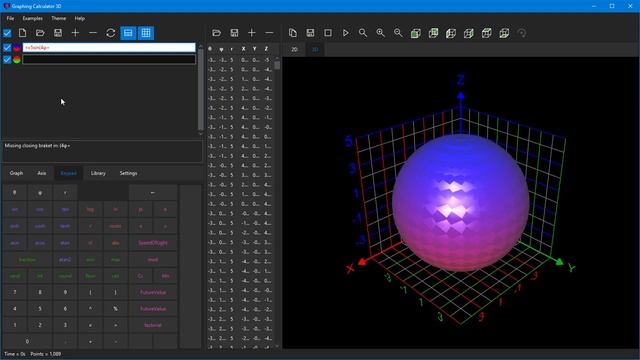
Task: Click the copy graph icon in graph toolbar
Action: tap(293, 33)
